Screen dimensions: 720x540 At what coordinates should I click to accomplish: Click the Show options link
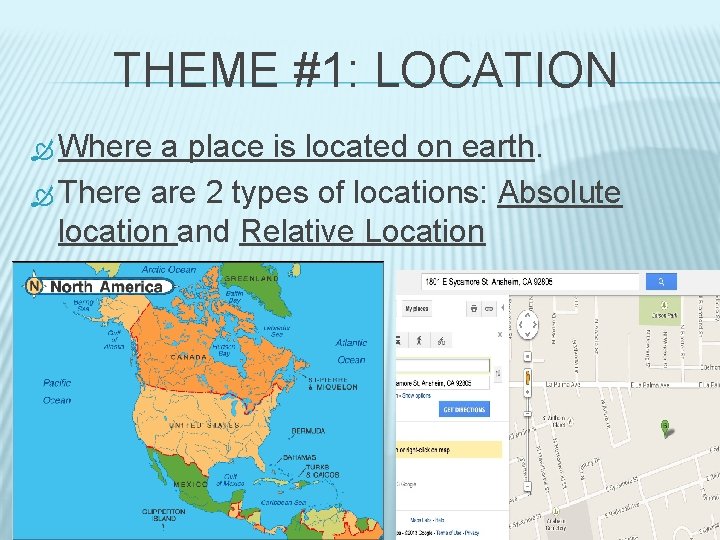(416, 395)
